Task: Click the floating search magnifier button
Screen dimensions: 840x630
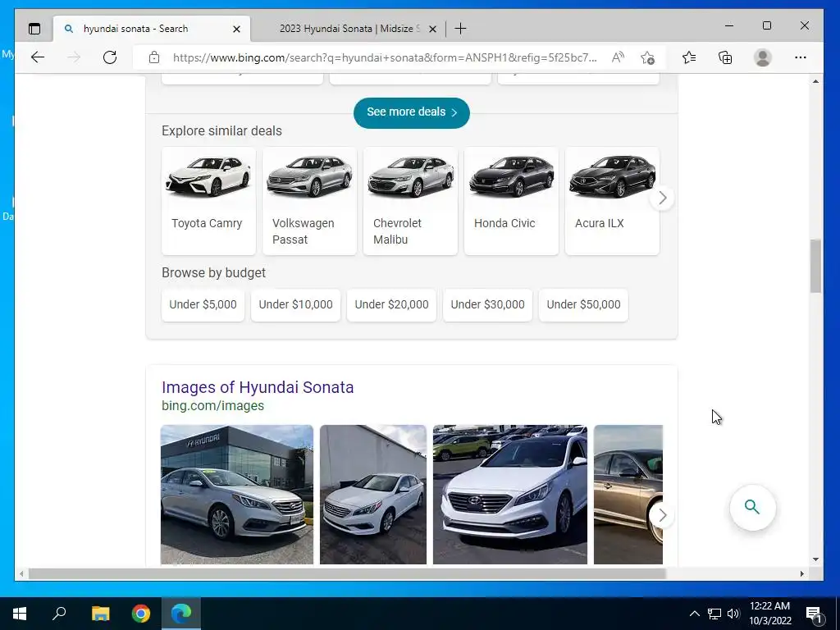Action: tap(752, 507)
